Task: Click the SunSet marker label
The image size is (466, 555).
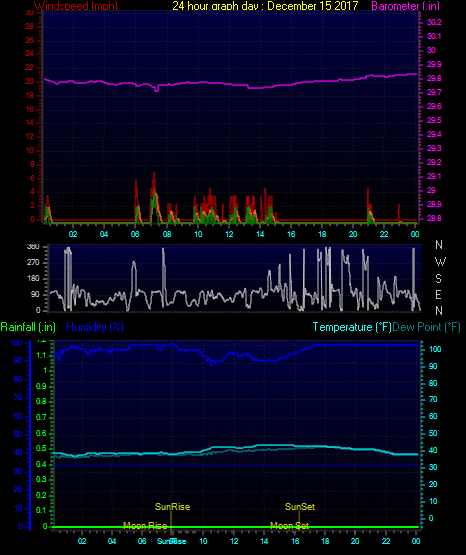Action: 300,507
